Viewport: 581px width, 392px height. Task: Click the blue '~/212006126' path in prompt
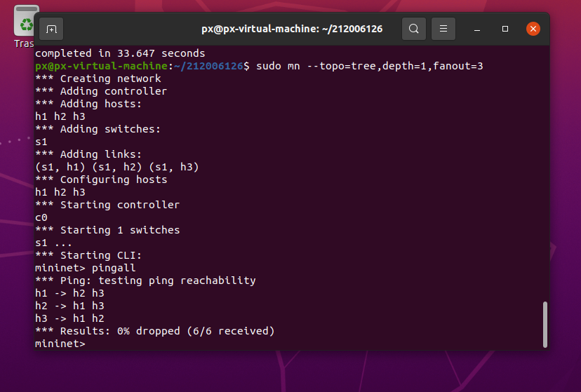coord(208,66)
